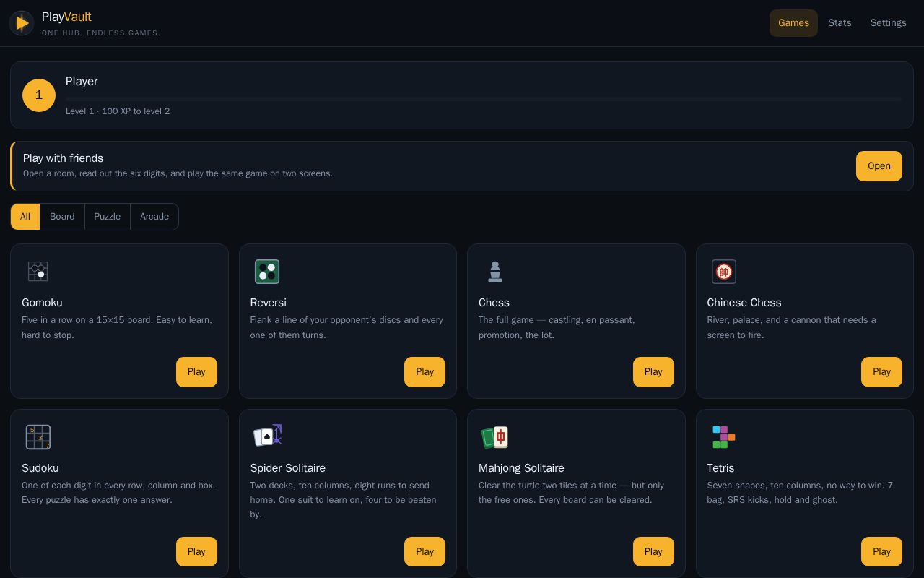Play Spider Solitaire
The height and width of the screenshot is (578, 924).
tap(424, 552)
